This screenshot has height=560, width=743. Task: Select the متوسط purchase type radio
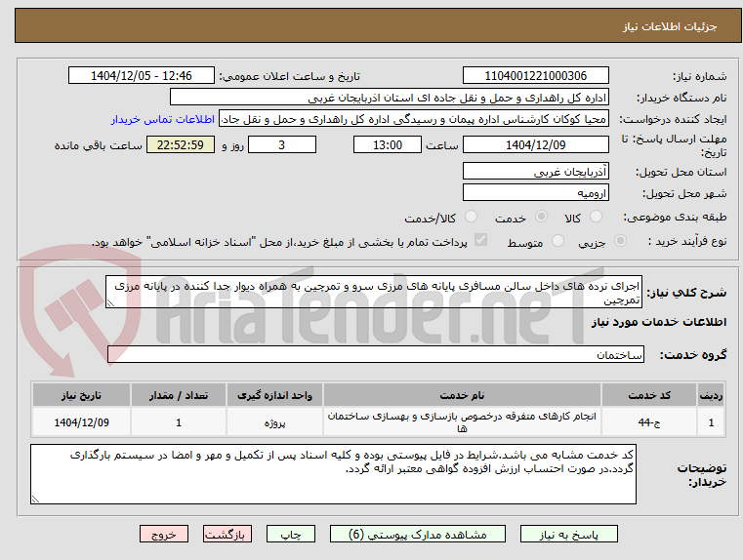(x=558, y=240)
